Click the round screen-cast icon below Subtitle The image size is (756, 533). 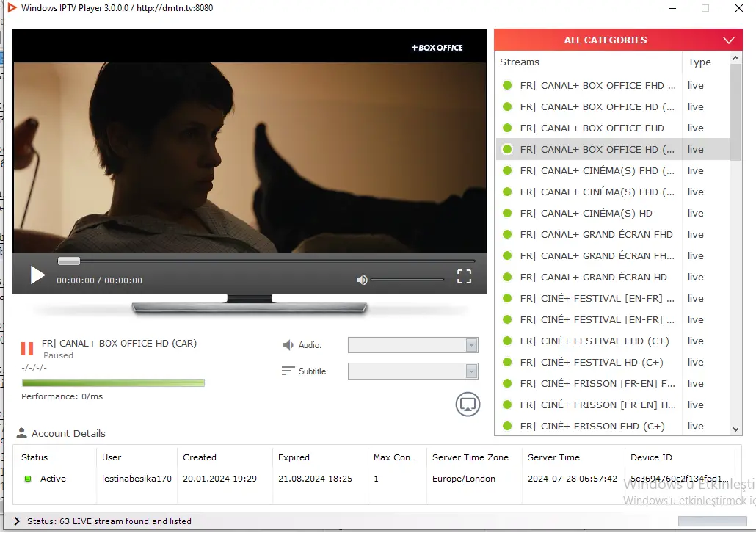468,405
